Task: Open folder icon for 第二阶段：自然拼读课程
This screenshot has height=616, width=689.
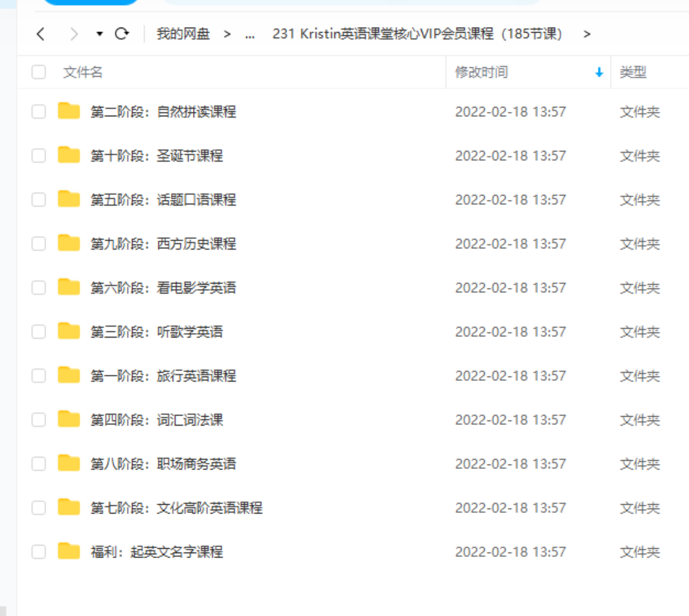Action: (x=69, y=111)
